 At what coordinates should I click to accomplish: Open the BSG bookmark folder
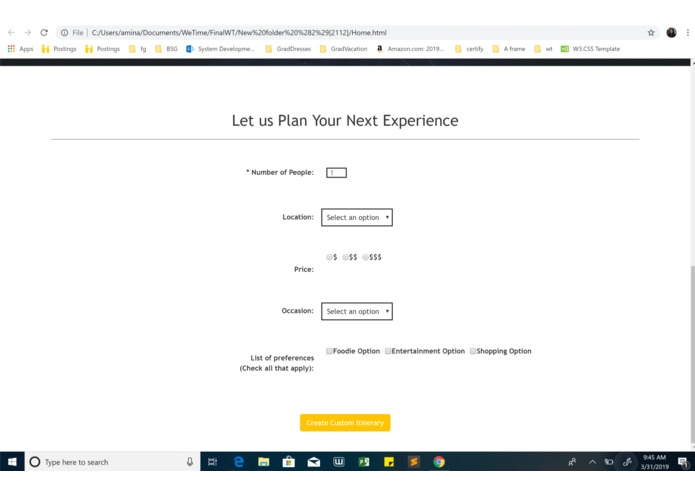[166, 49]
